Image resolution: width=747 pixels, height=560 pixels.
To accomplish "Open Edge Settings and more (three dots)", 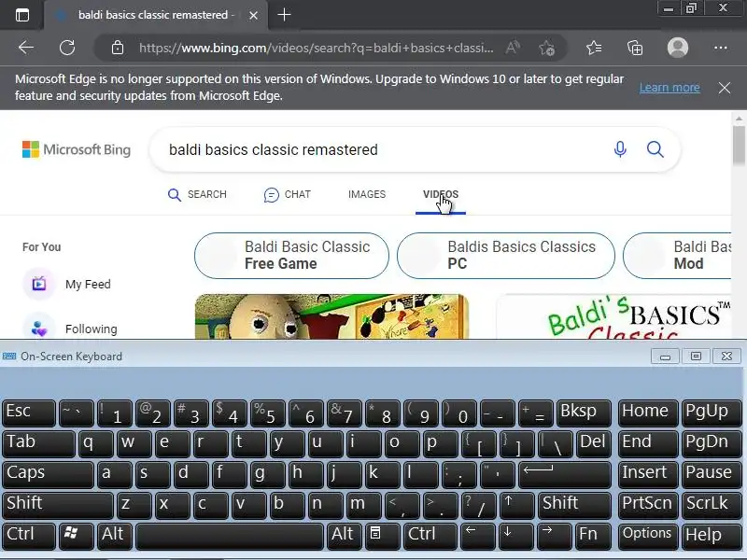I will (721, 48).
